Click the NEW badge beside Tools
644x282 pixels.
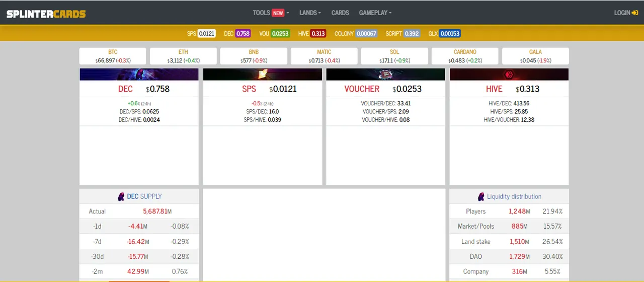coord(278,13)
